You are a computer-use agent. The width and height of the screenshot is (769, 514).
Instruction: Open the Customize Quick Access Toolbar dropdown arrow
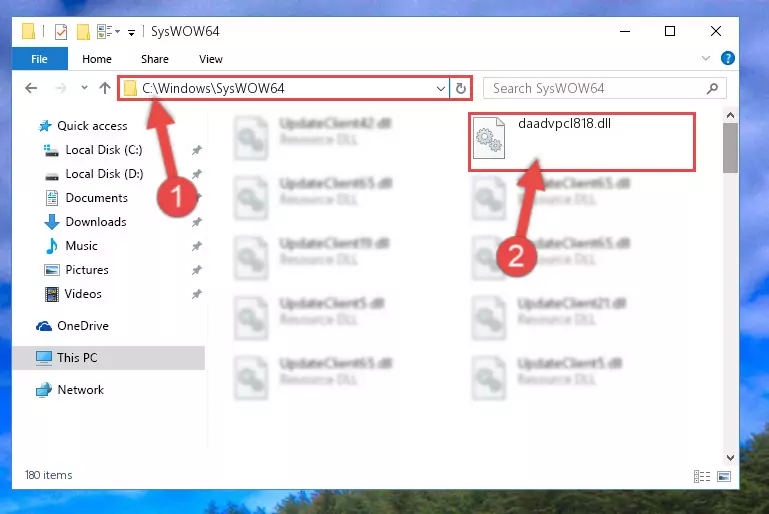point(131,33)
